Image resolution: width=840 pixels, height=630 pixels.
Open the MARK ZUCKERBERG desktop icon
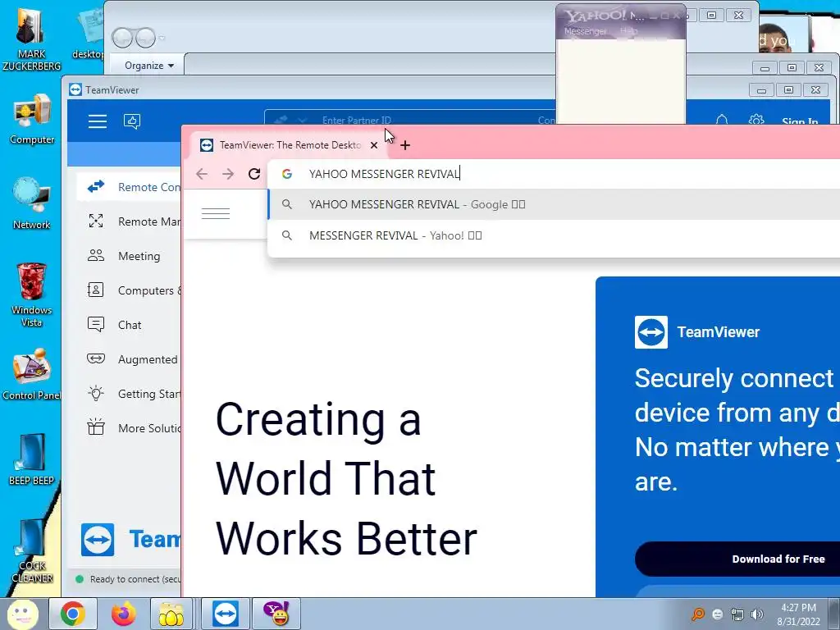coord(31,38)
